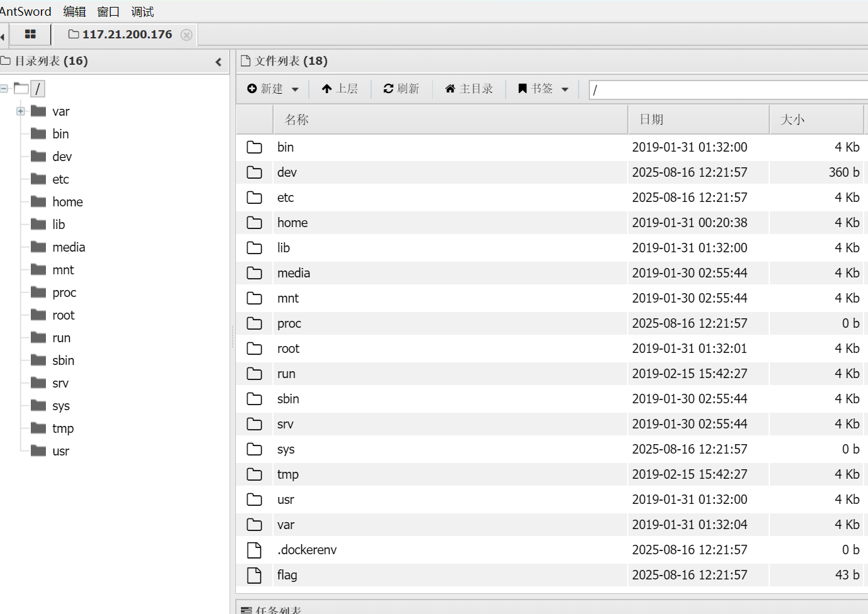Click the bin folder icon in file list
The image size is (868, 614).
click(x=254, y=147)
